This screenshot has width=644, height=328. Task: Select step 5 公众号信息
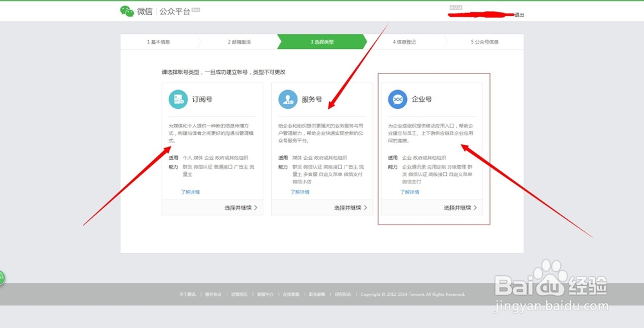[x=485, y=42]
